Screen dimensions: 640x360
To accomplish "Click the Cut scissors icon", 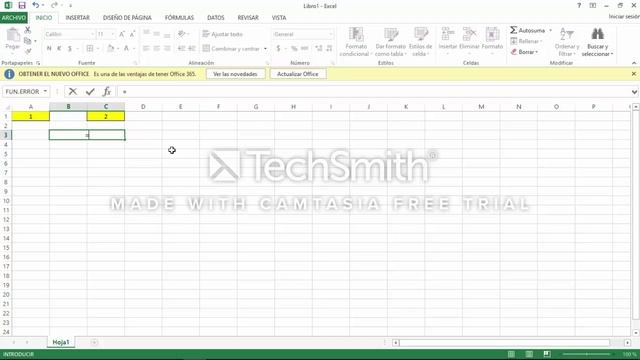I will (x=28, y=30).
